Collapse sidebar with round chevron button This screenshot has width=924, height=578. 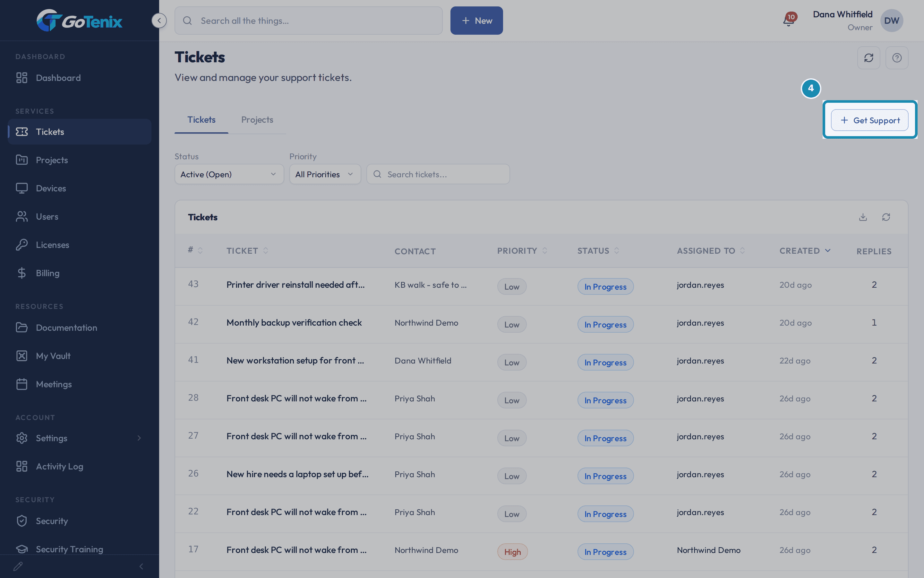159,21
